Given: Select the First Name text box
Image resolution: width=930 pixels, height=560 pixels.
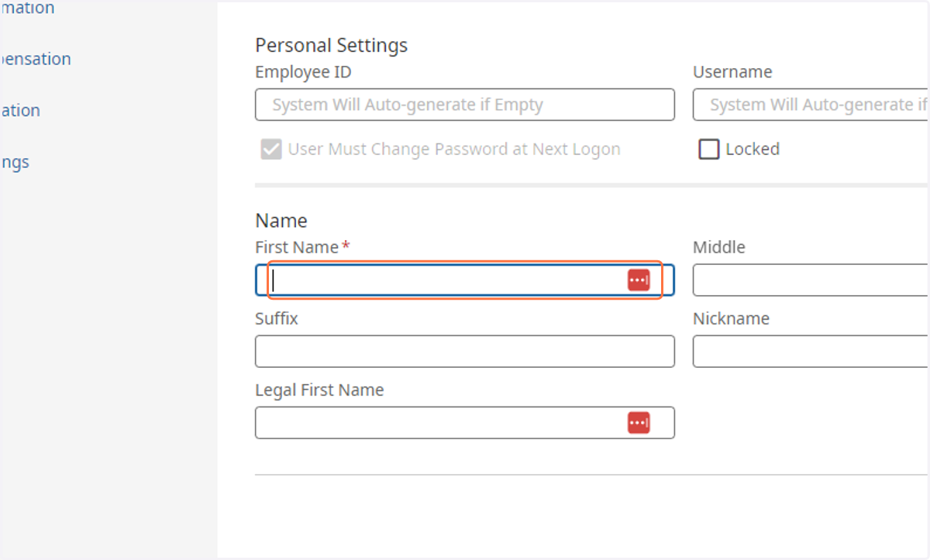Looking at the screenshot, I should point(465,280).
